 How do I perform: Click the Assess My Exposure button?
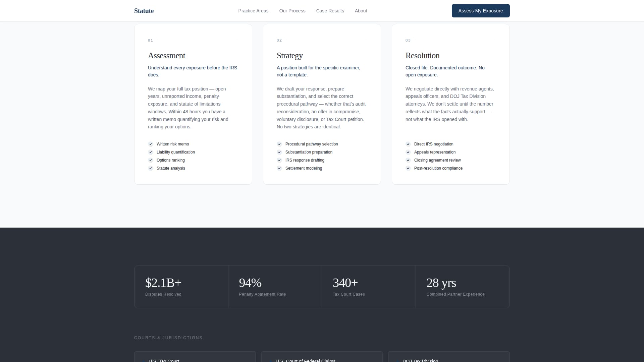480,11
